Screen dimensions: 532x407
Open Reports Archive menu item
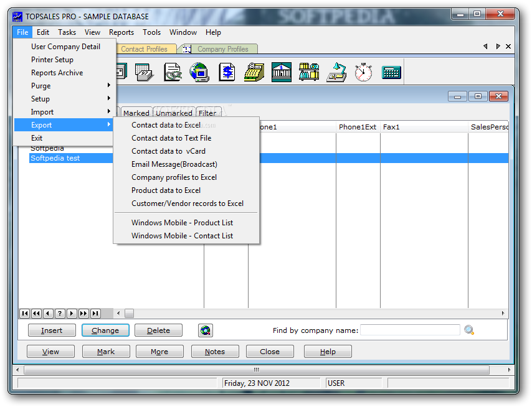click(x=64, y=73)
